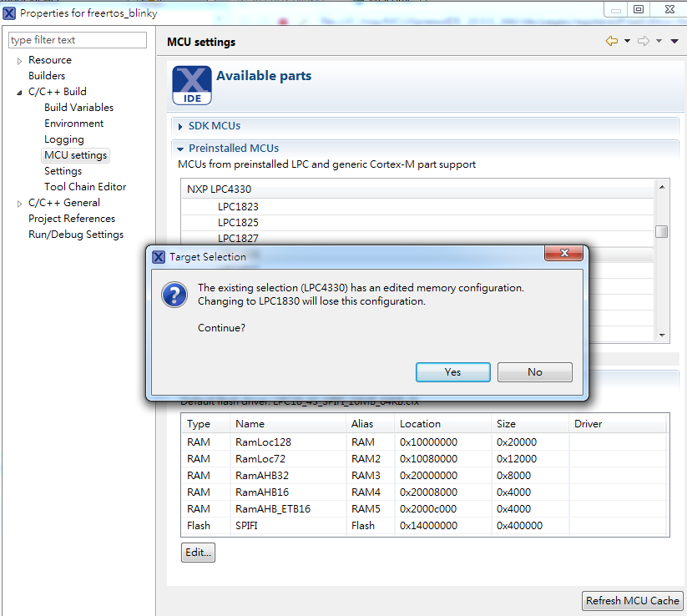Click the Type column header

pyautogui.click(x=206, y=424)
